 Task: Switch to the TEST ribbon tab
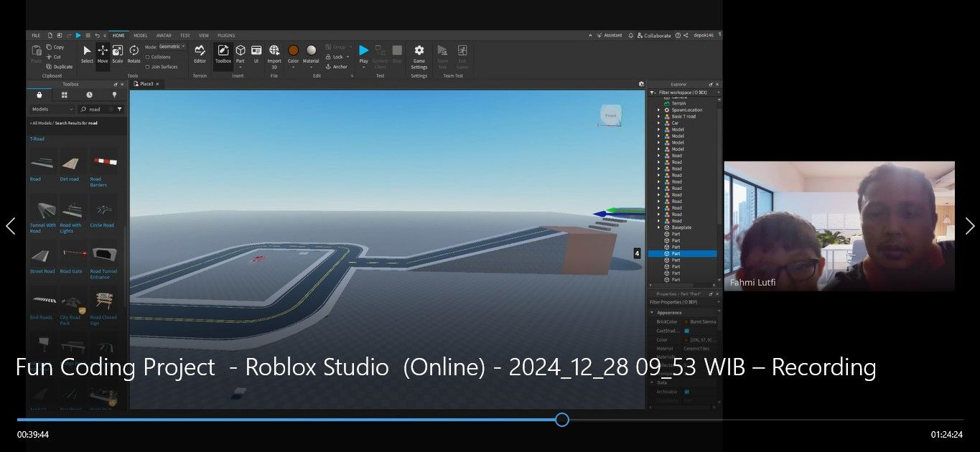[185, 35]
